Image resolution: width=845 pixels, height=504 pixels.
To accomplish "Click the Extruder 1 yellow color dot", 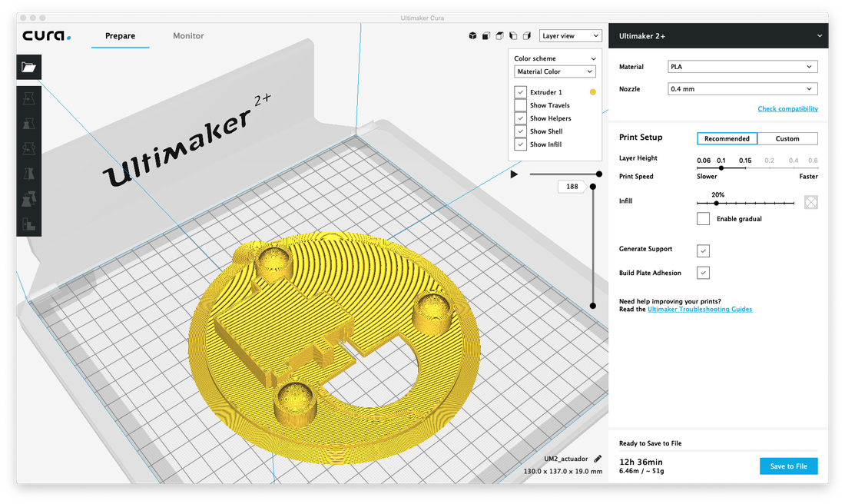I will (x=593, y=92).
